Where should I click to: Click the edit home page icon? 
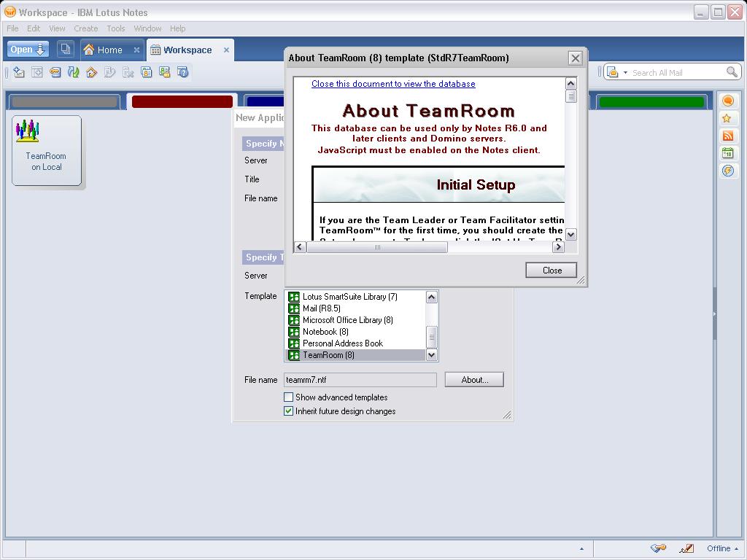[91, 72]
